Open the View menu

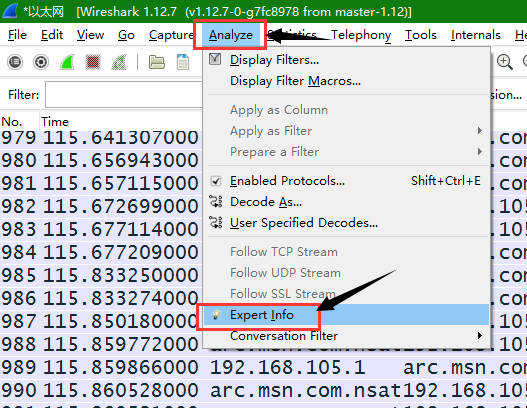[90, 35]
